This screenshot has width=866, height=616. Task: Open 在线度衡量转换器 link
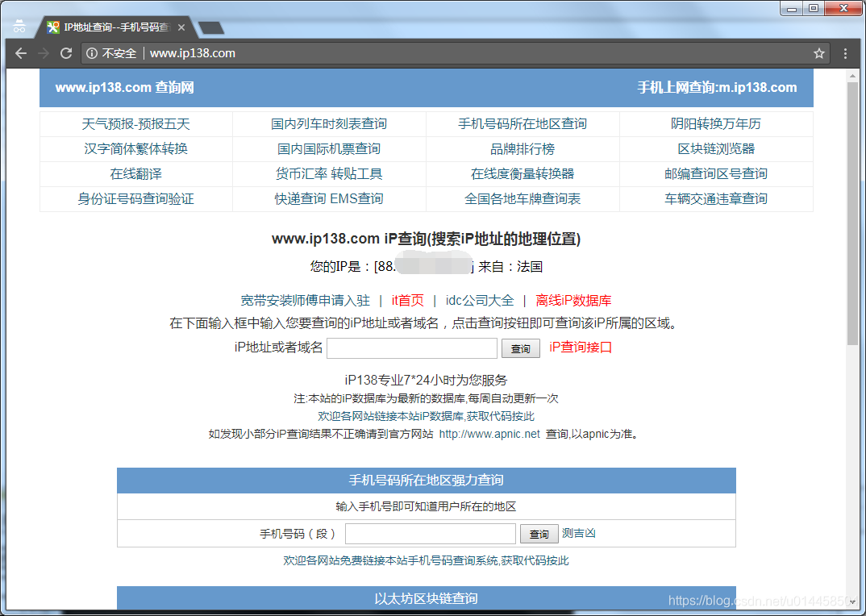pyautogui.click(x=523, y=174)
